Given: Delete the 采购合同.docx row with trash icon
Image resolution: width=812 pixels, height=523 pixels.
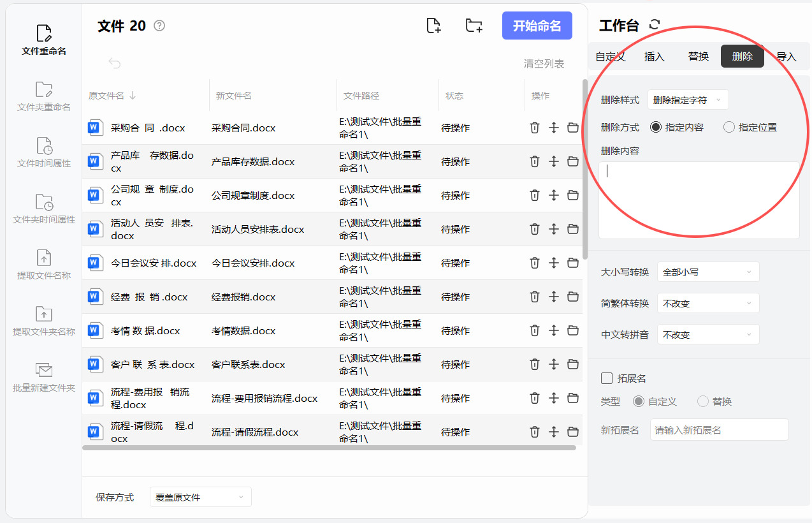Looking at the screenshot, I should click(x=535, y=128).
